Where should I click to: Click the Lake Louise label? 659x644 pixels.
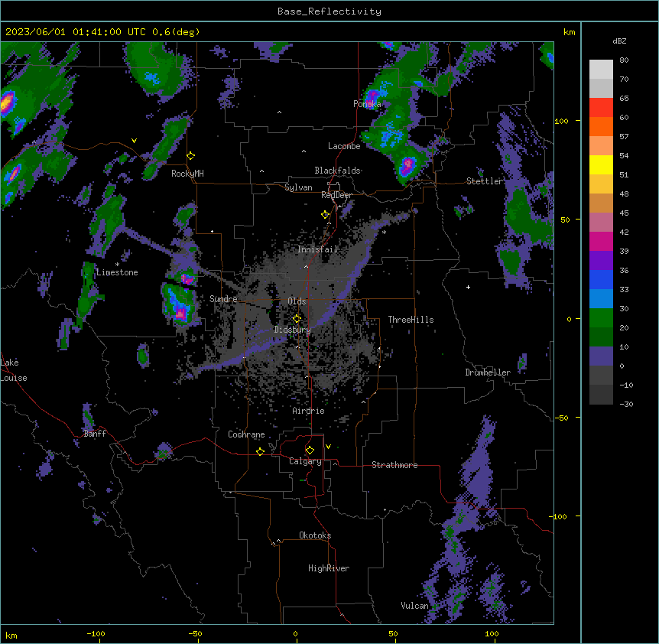click(14, 370)
